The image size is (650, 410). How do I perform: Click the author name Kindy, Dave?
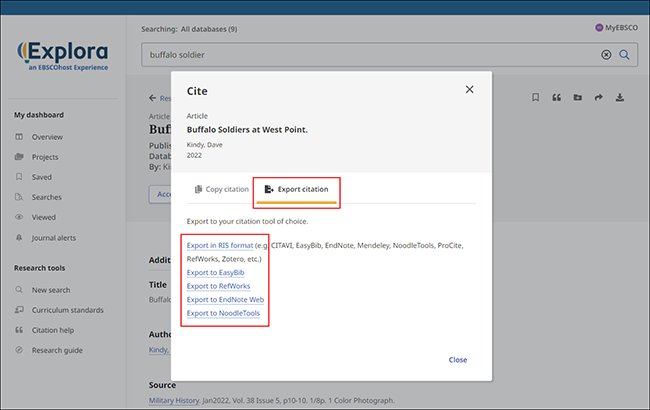[204, 145]
